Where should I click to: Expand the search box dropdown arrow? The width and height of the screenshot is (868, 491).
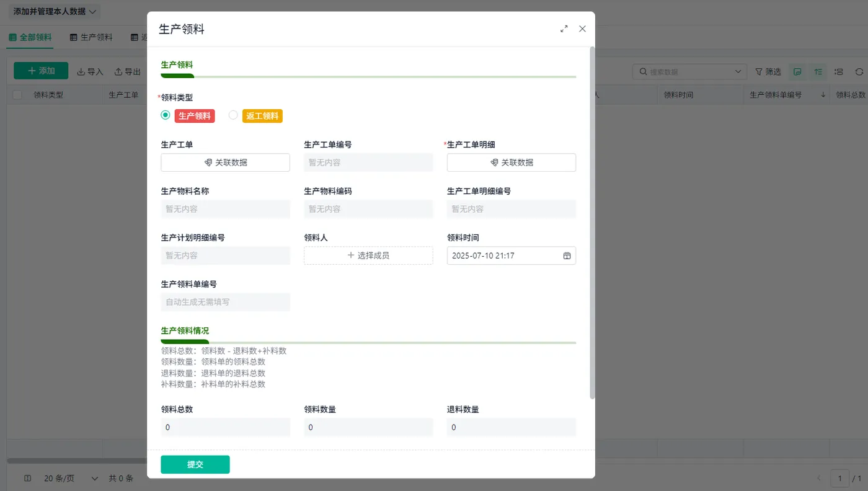pos(738,72)
